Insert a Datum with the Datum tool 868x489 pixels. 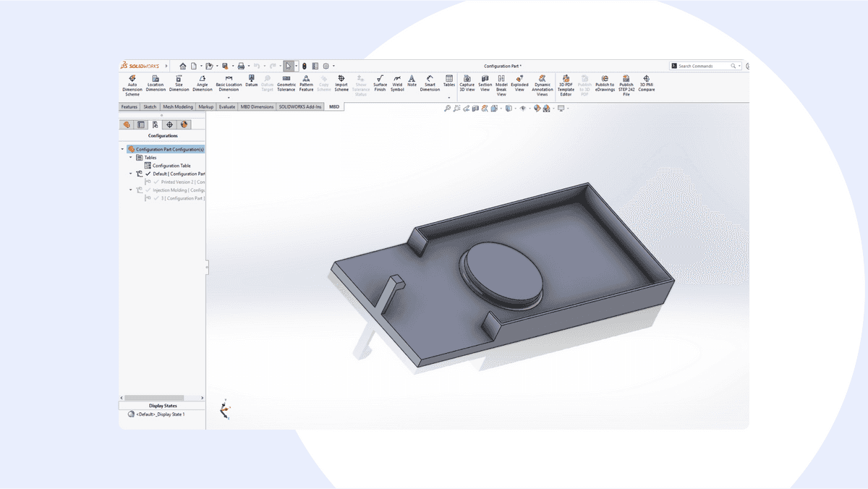[x=252, y=81]
